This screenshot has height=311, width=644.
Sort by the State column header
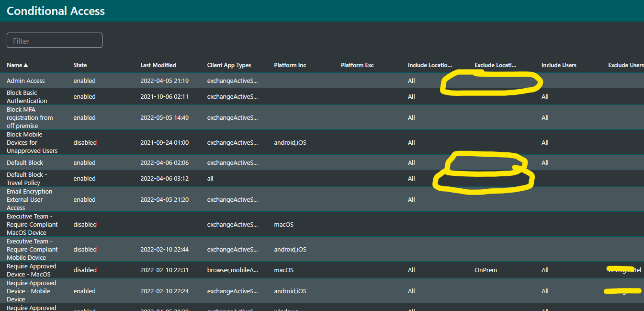[x=79, y=65]
